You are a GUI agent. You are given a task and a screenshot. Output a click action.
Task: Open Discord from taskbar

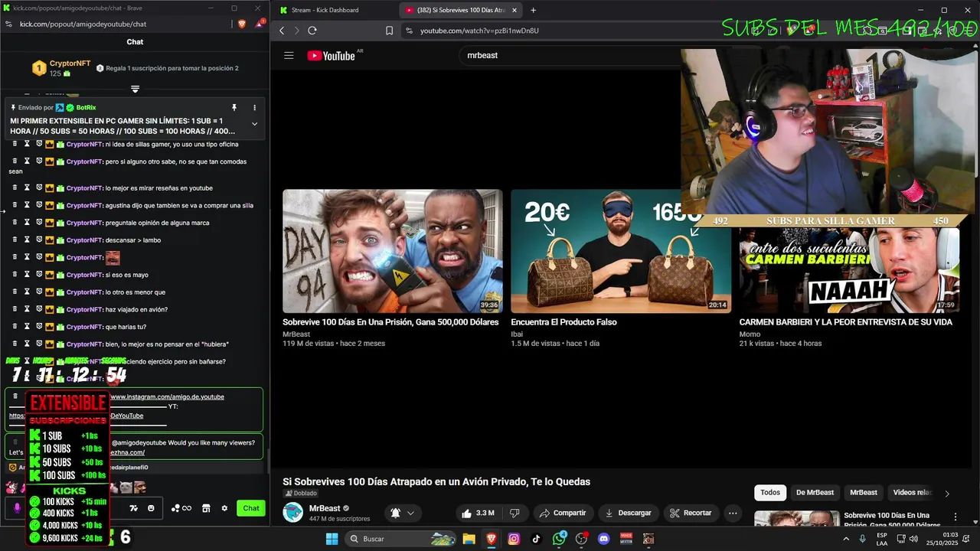click(603, 539)
